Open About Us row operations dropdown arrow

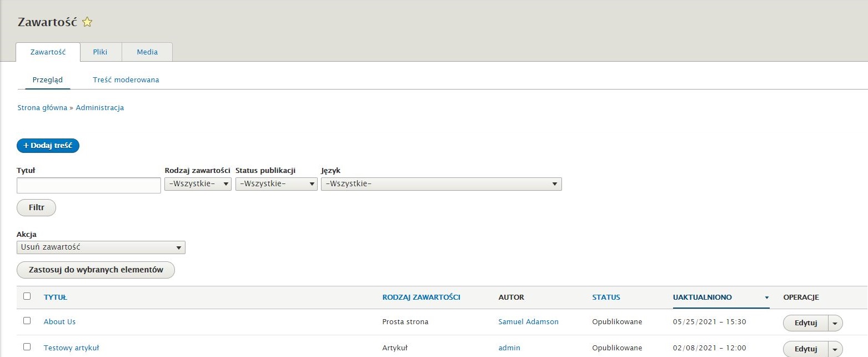835,323
